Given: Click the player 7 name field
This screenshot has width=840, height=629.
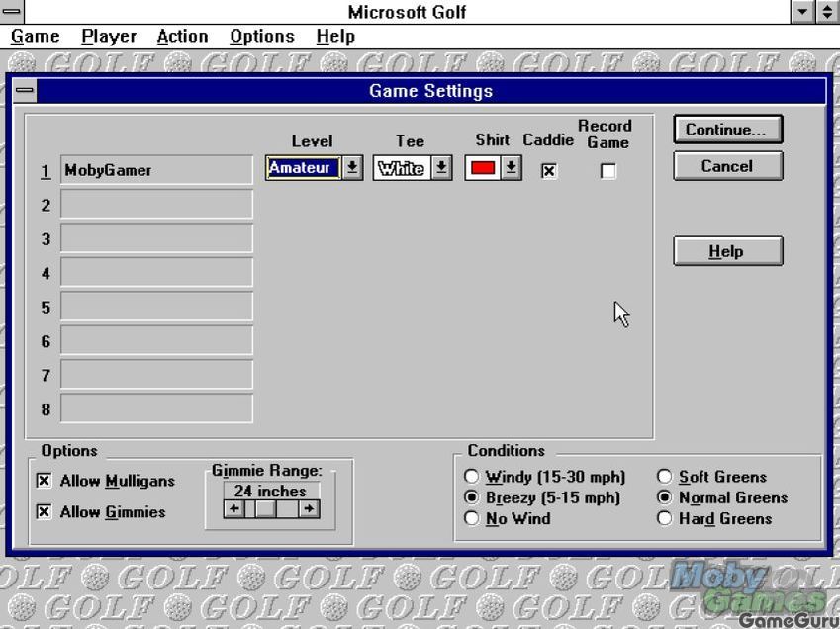Looking at the screenshot, I should pyautogui.click(x=156, y=375).
